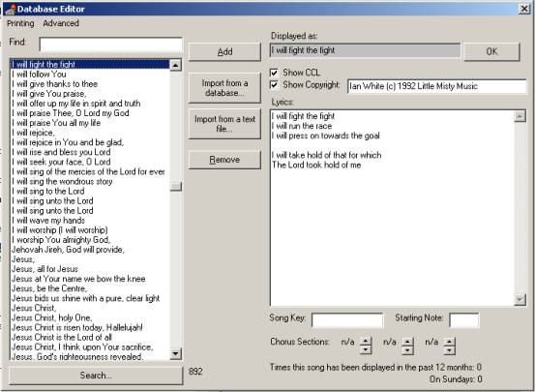
Task: Click the Add button
Action: click(x=224, y=52)
